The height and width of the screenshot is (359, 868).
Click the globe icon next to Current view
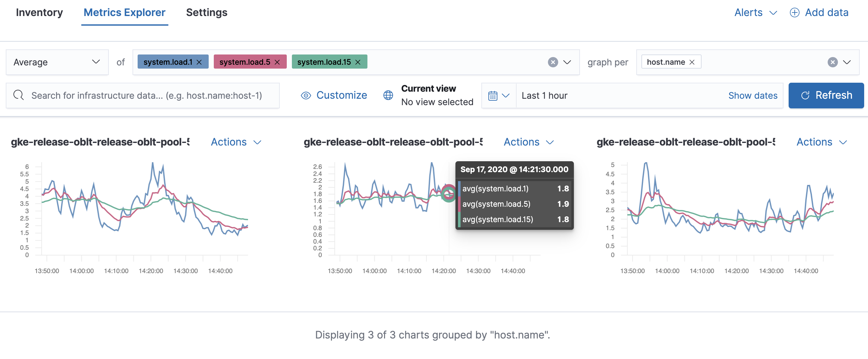pyautogui.click(x=388, y=95)
